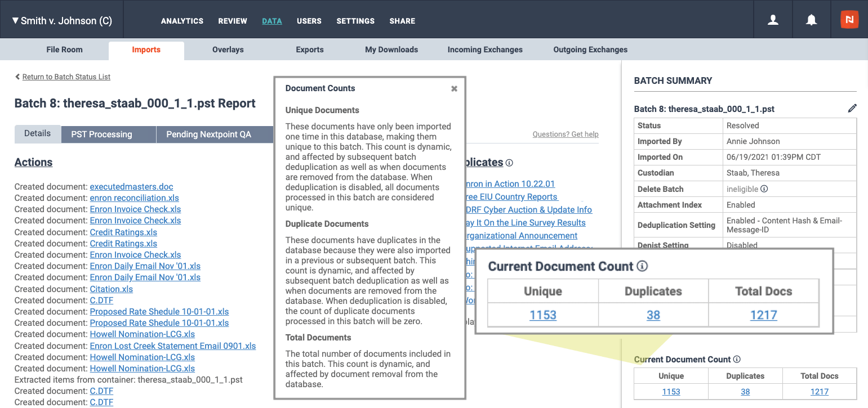Image resolution: width=868 pixels, height=408 pixels.
Task: Select the Pending Nextpoint QA tab
Action: [x=208, y=134]
